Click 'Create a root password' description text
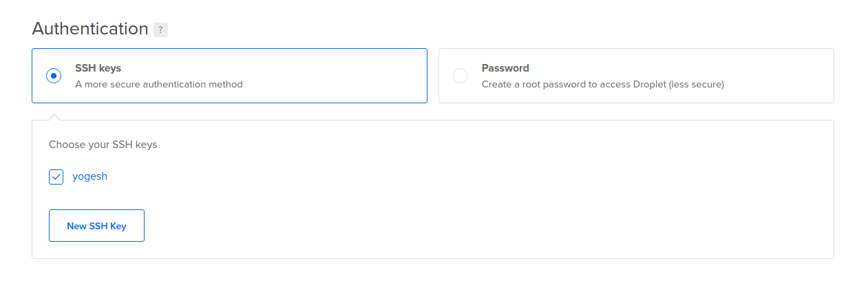The height and width of the screenshot is (292, 868). pyautogui.click(x=544, y=85)
